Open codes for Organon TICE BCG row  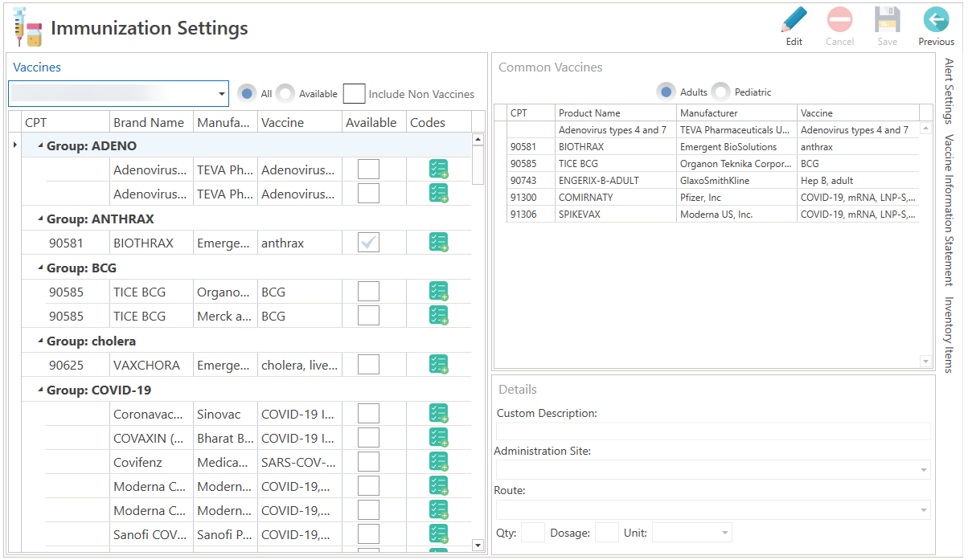pyautogui.click(x=438, y=292)
